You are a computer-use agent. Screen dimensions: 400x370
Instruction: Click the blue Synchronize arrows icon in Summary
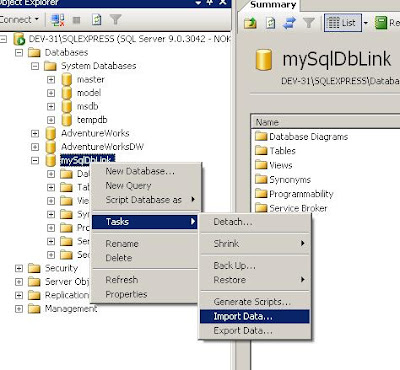click(x=289, y=23)
